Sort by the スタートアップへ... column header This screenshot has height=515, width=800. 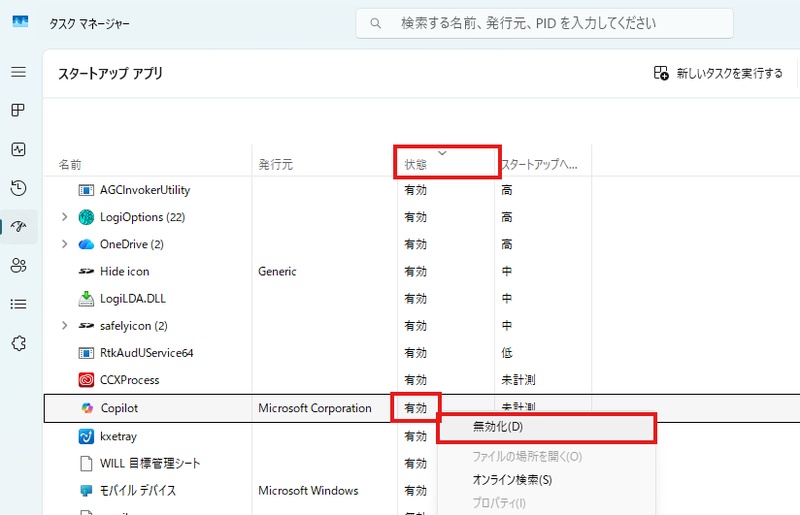(x=540, y=164)
